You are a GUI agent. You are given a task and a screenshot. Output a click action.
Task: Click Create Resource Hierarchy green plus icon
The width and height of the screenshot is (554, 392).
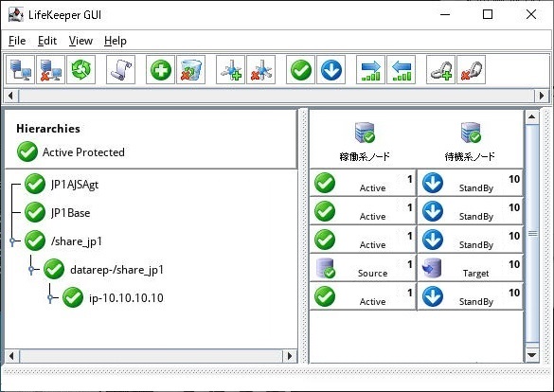(160, 69)
